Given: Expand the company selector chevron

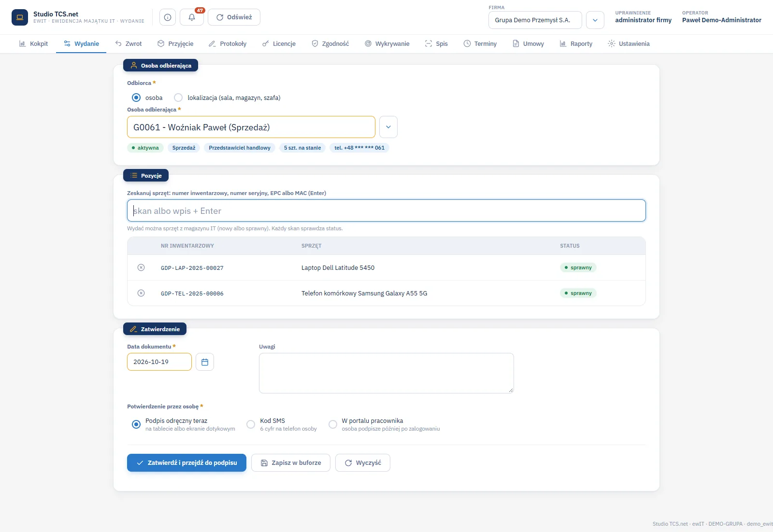Looking at the screenshot, I should 595,20.
